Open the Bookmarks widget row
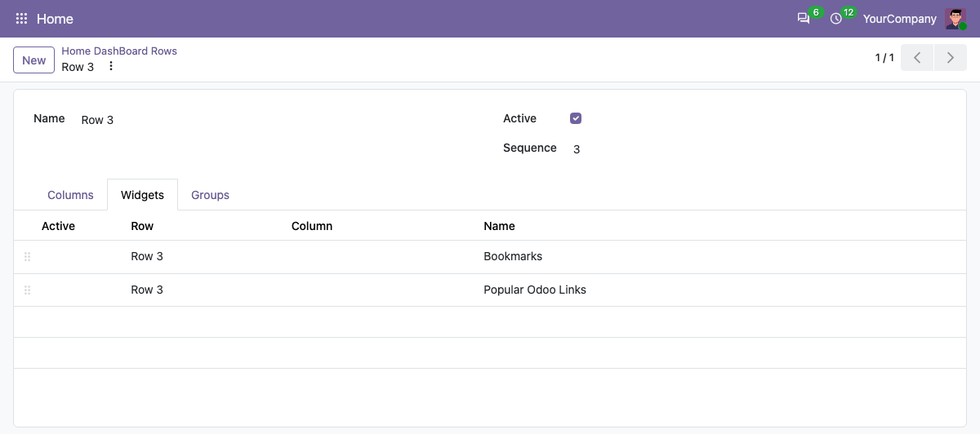Screen dimensions: 980x434 [x=490, y=257]
